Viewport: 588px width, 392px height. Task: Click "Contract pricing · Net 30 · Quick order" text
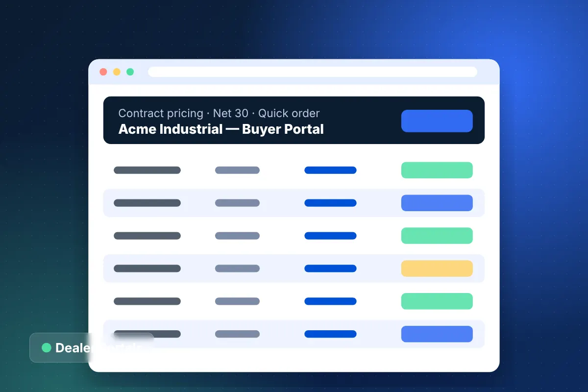pos(219,113)
